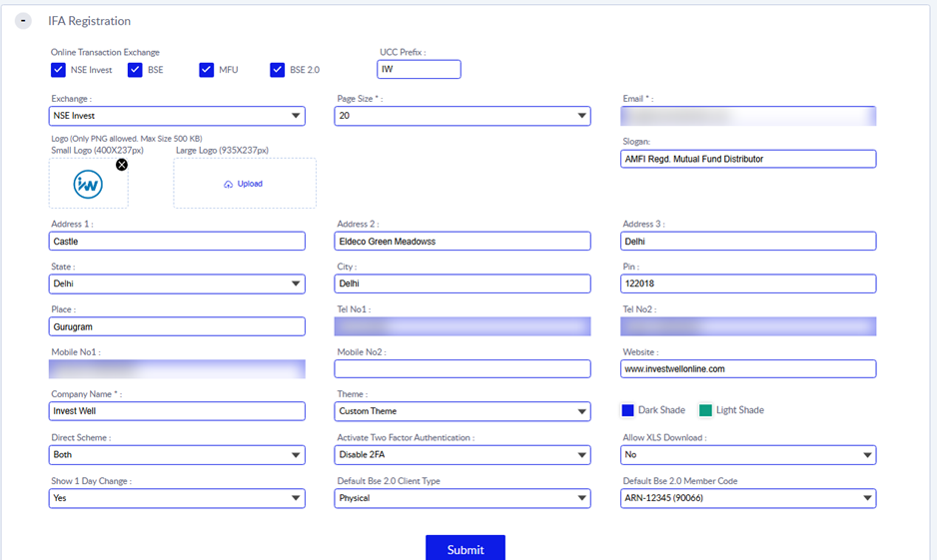The height and width of the screenshot is (560, 937).
Task: Edit the Pin code field
Action: coord(748,283)
